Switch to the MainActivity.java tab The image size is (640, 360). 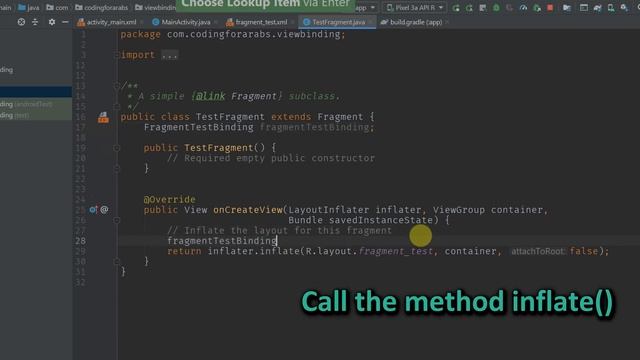pyautogui.click(x=181, y=22)
